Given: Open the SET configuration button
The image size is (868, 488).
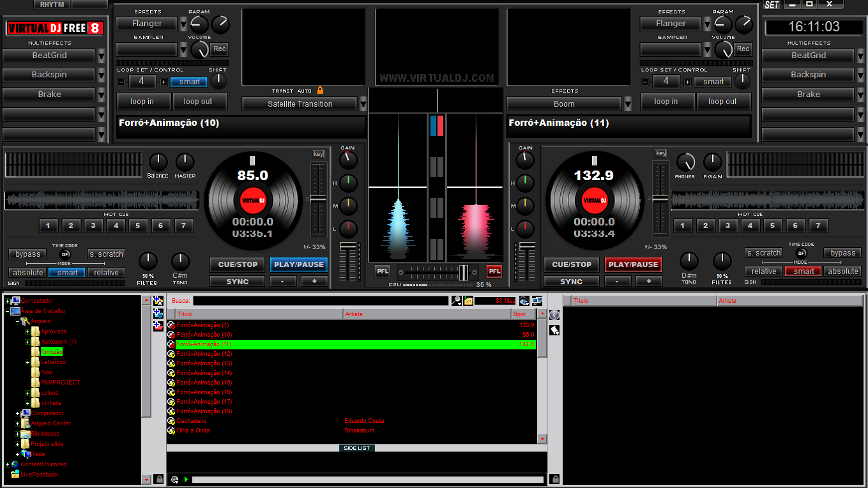Looking at the screenshot, I should [772, 4].
